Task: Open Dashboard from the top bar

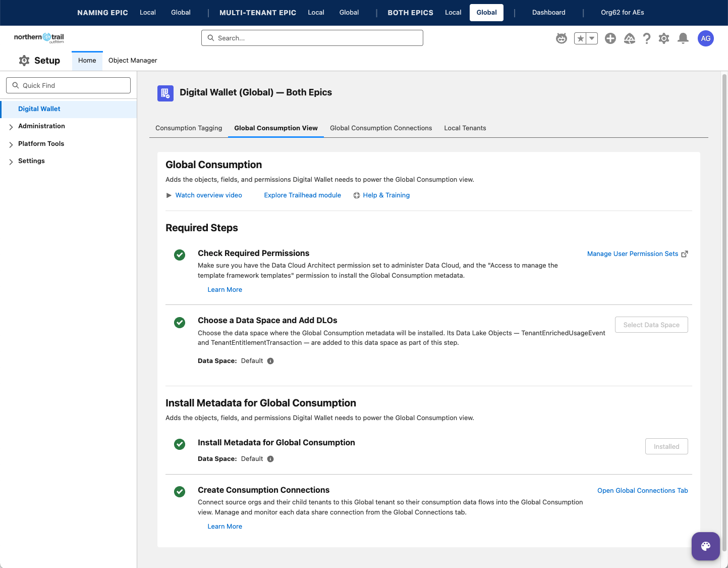Action: [549, 13]
